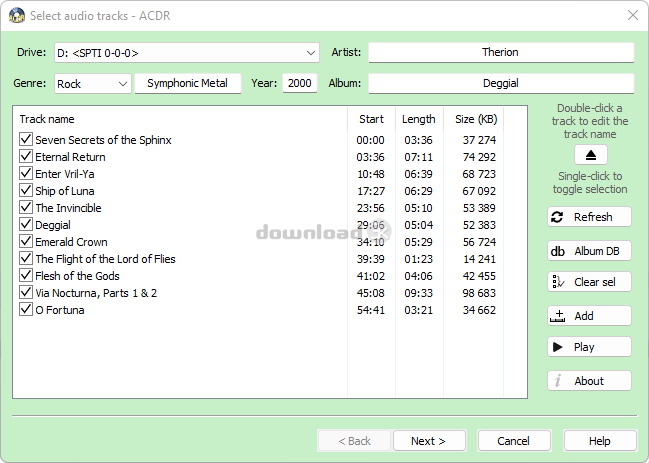This screenshot has height=463, width=649.
Task: Toggle the Deggial track checkbox
Action: [x=26, y=224]
